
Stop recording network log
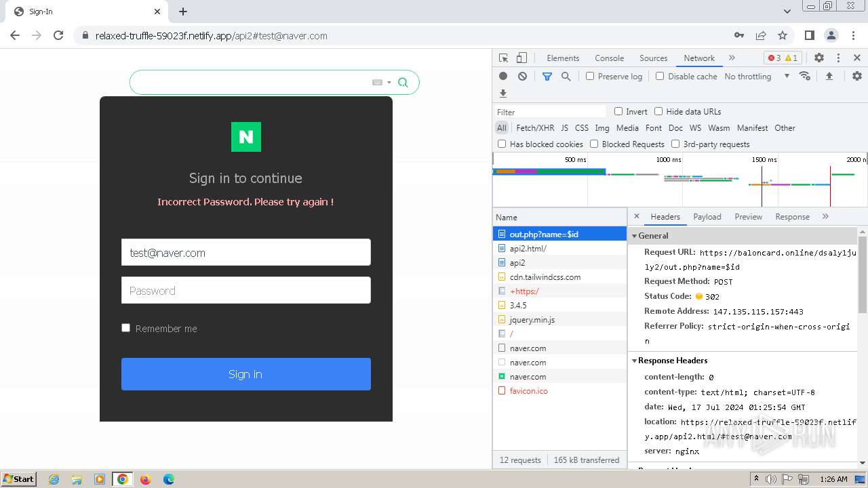503,77
